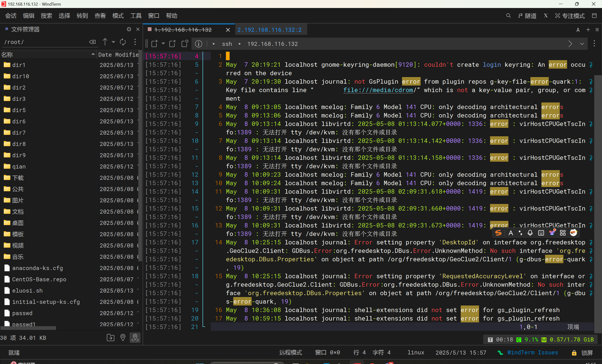Open the dropdown arrow beside the new session icon
The width and height of the screenshot is (602, 364).
tap(163, 44)
